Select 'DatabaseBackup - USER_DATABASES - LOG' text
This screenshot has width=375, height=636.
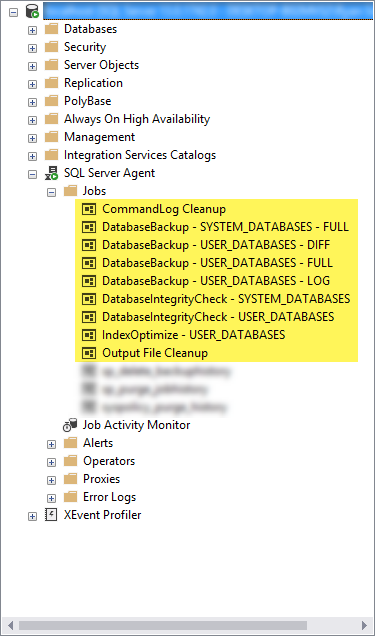(x=216, y=281)
